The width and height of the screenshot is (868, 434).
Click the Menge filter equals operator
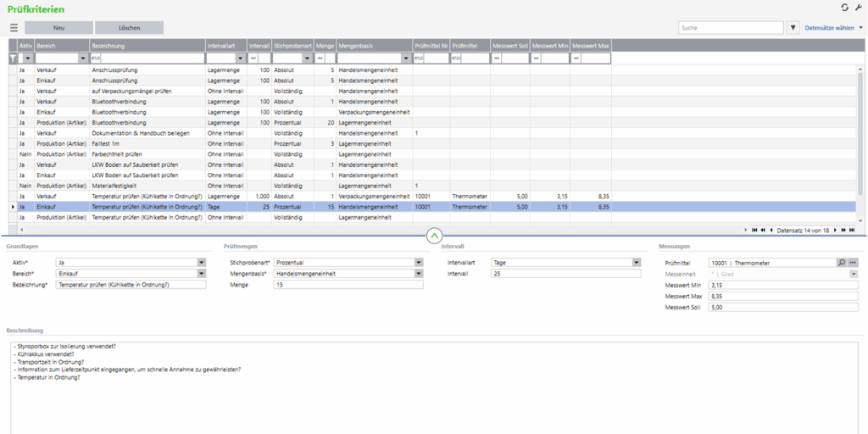coord(320,58)
